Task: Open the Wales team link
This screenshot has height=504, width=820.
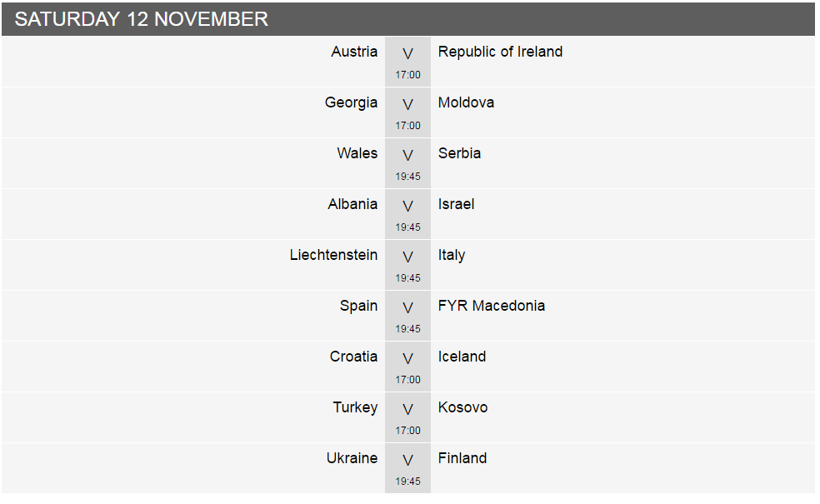Action: coord(357,153)
